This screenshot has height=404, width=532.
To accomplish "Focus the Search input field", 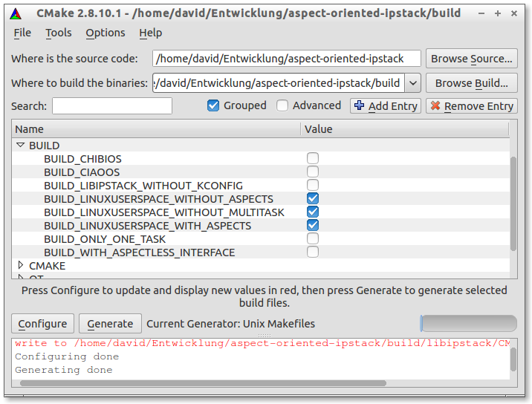I will coord(112,106).
